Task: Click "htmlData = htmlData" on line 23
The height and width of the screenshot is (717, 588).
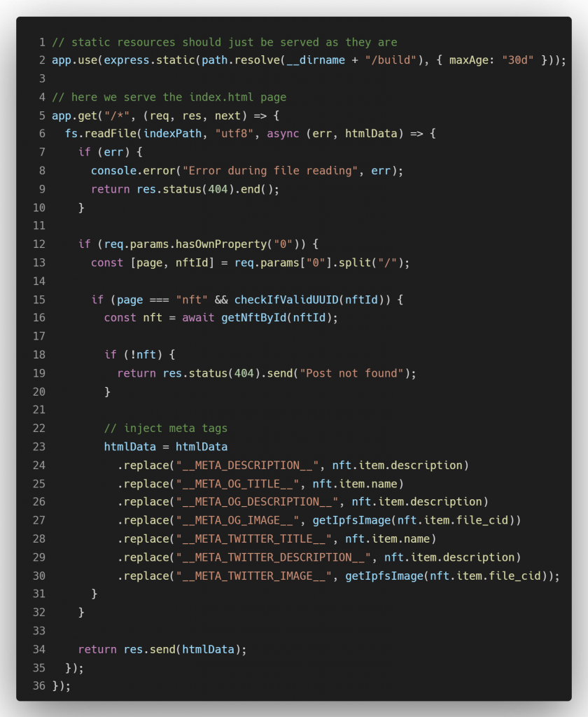Action: tap(165, 447)
